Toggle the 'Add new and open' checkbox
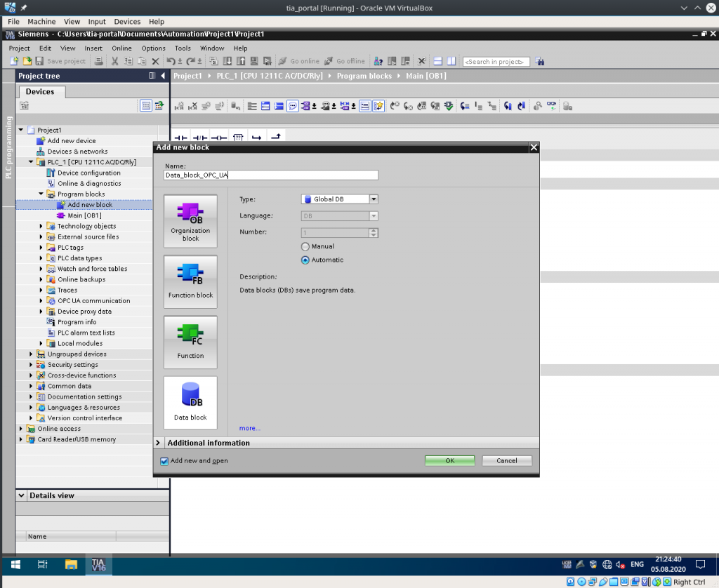The image size is (719, 588). (164, 461)
